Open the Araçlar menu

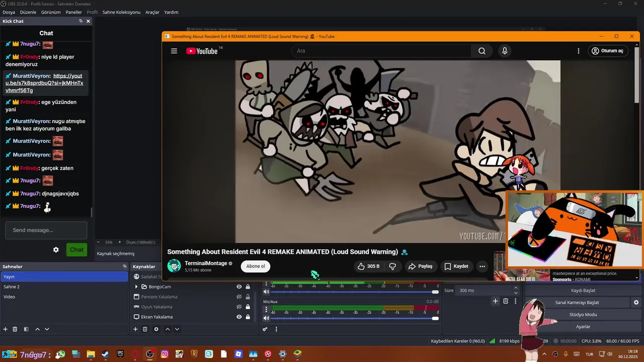tap(152, 12)
